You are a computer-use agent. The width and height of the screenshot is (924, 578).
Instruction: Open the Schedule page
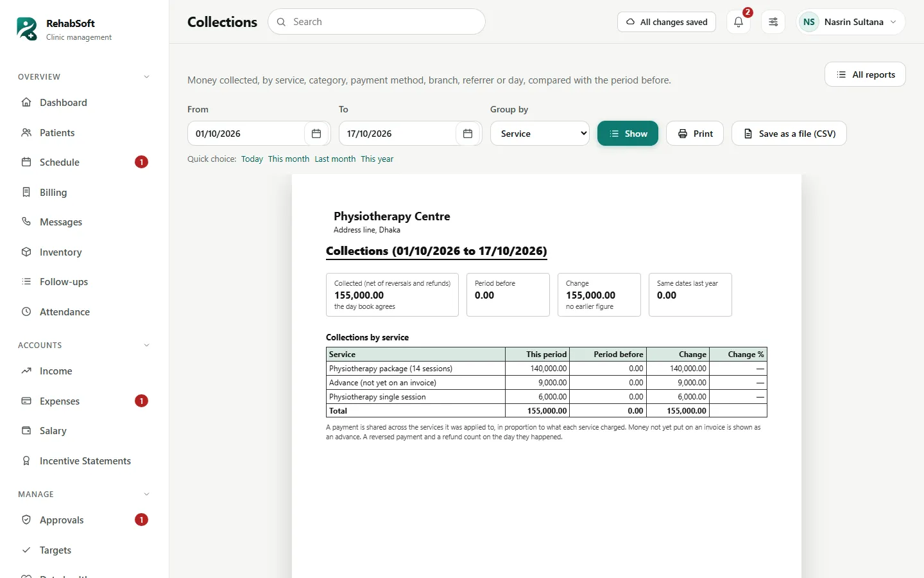85,162
